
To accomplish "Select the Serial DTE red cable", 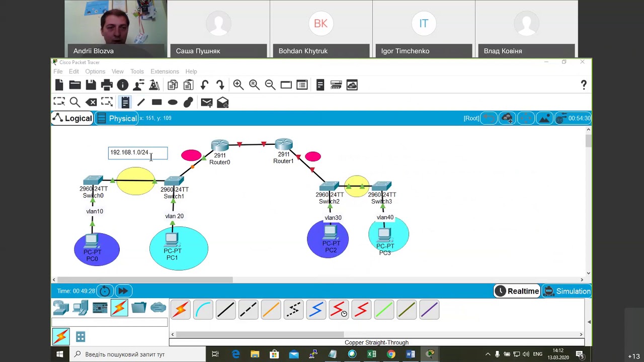I will coord(361,310).
